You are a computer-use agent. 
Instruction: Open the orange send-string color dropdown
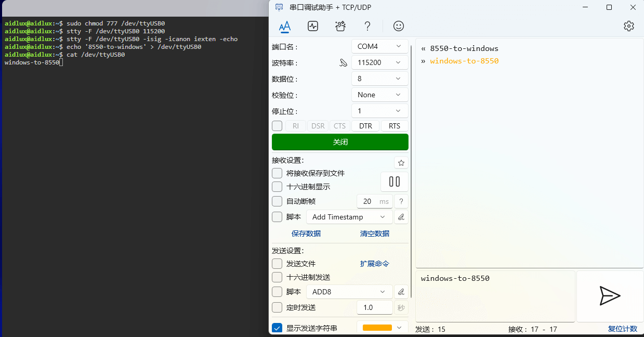[382, 328]
